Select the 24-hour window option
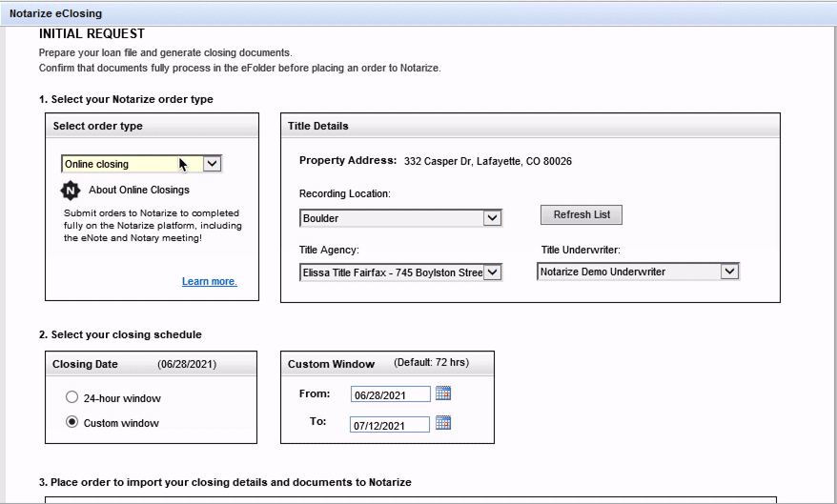The height and width of the screenshot is (504, 837). 71,397
